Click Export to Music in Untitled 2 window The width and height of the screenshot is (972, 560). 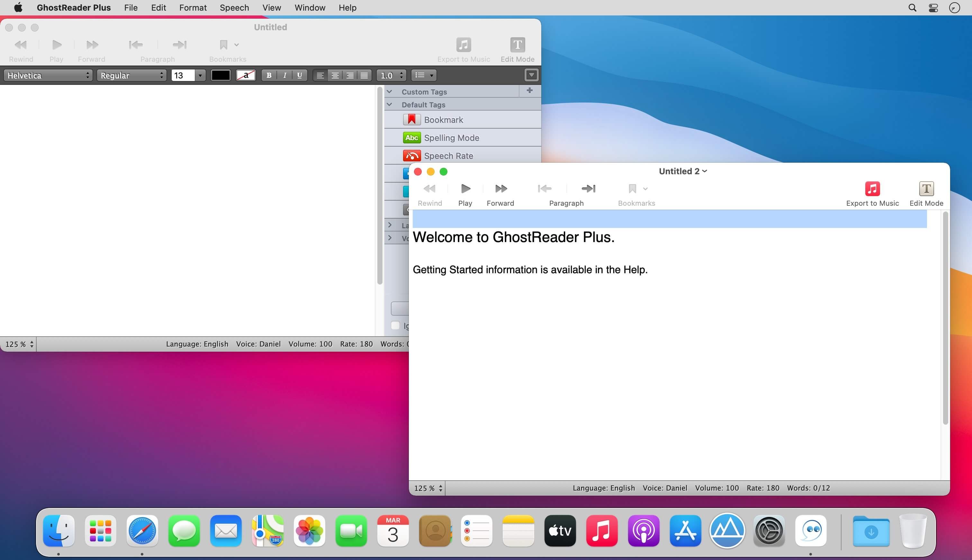[x=872, y=189]
